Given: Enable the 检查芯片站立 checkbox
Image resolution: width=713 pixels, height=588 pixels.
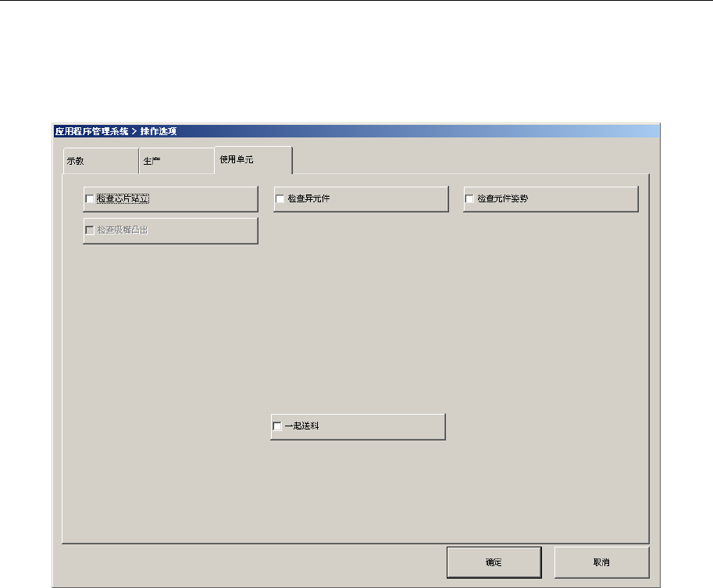Looking at the screenshot, I should (x=90, y=198).
